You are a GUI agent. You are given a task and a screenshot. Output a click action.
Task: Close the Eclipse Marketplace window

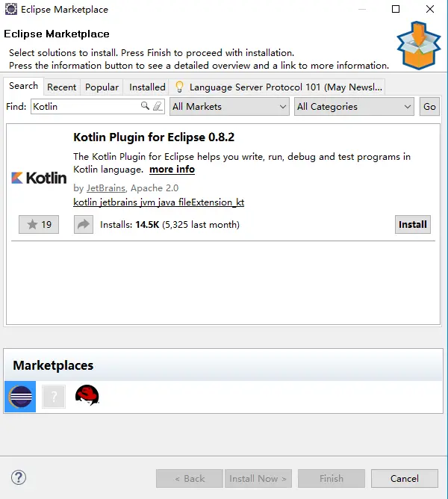pos(430,9)
